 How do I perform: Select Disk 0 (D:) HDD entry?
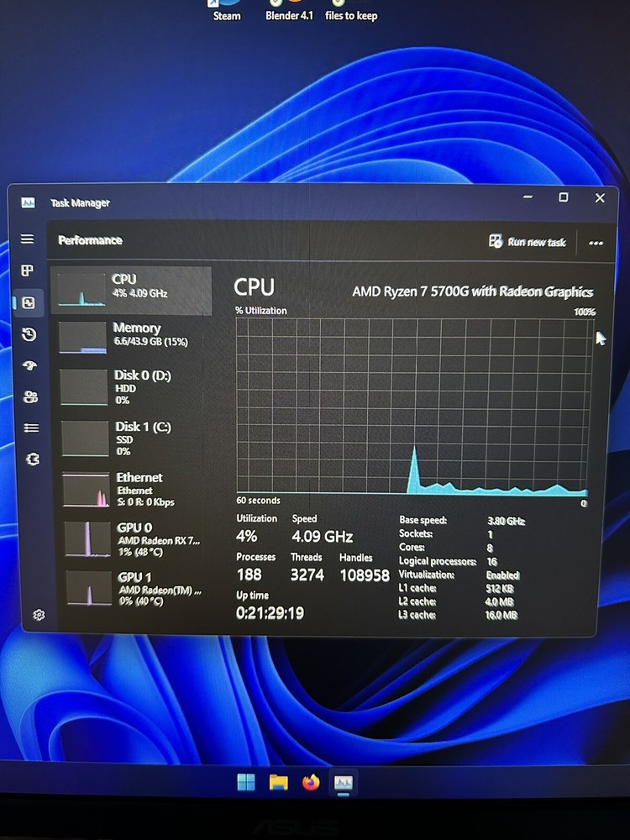[133, 386]
